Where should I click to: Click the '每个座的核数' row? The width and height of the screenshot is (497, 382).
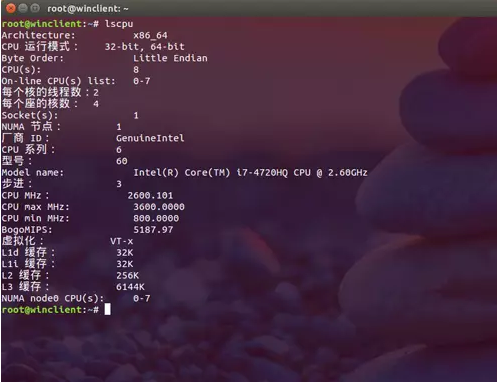[x=50, y=104]
